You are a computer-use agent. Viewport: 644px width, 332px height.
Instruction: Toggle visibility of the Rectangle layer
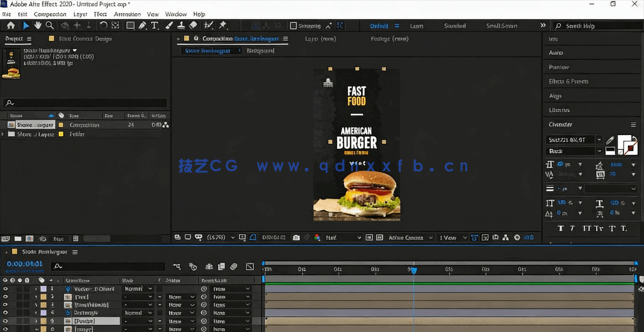[x=6, y=313]
